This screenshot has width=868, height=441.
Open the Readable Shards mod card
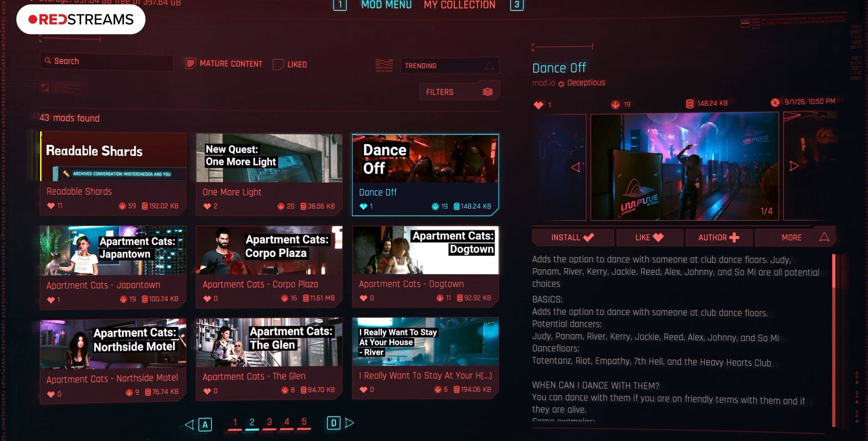pyautogui.click(x=113, y=174)
